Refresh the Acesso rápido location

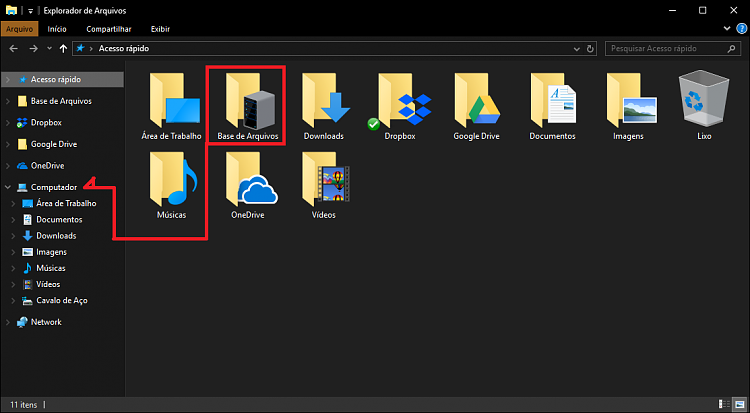pyautogui.click(x=590, y=49)
